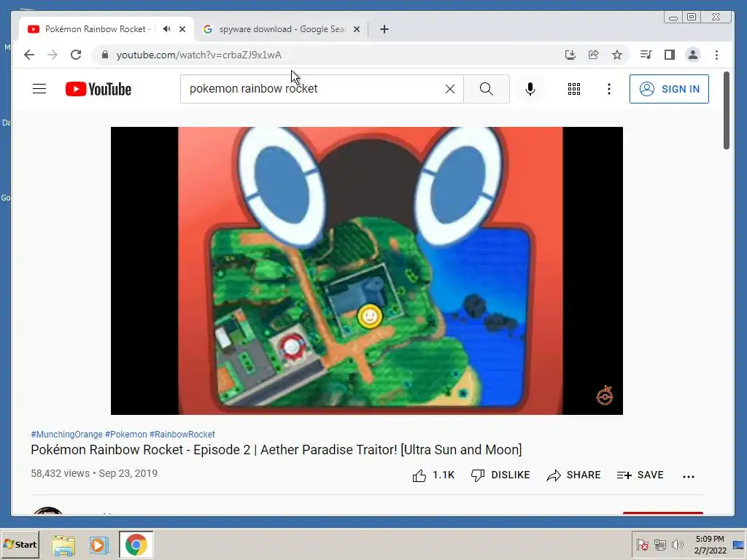
Task: Launch Windows Media Player from taskbar
Action: pyautogui.click(x=99, y=545)
